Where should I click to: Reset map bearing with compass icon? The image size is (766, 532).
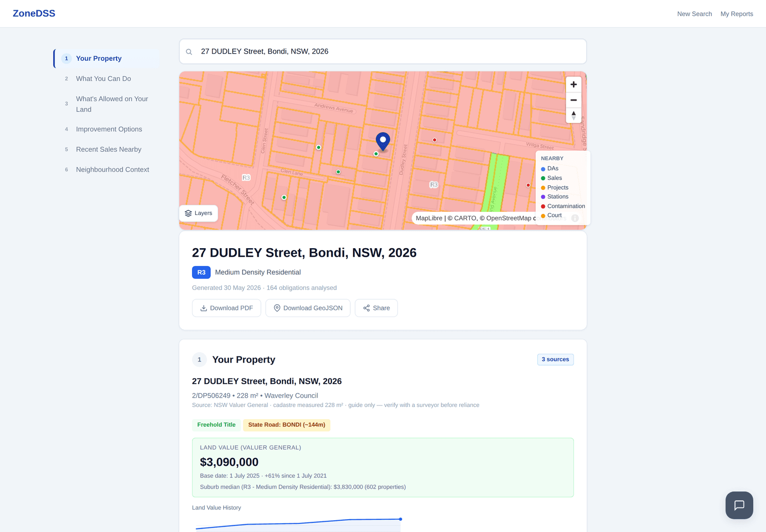[573, 115]
